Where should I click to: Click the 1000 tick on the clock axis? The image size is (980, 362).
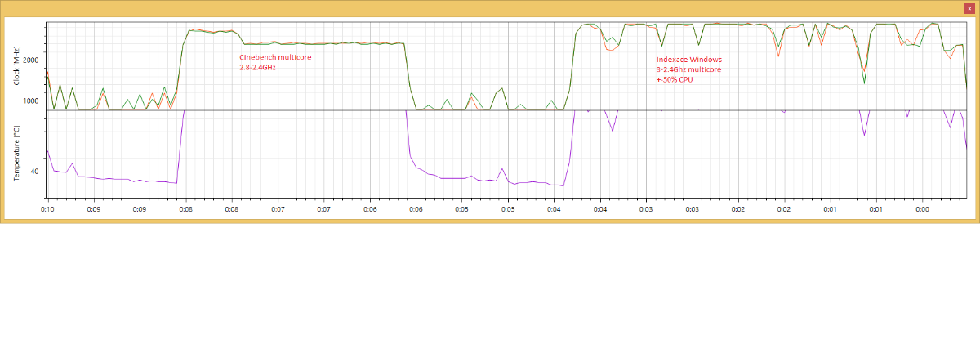pyautogui.click(x=31, y=101)
